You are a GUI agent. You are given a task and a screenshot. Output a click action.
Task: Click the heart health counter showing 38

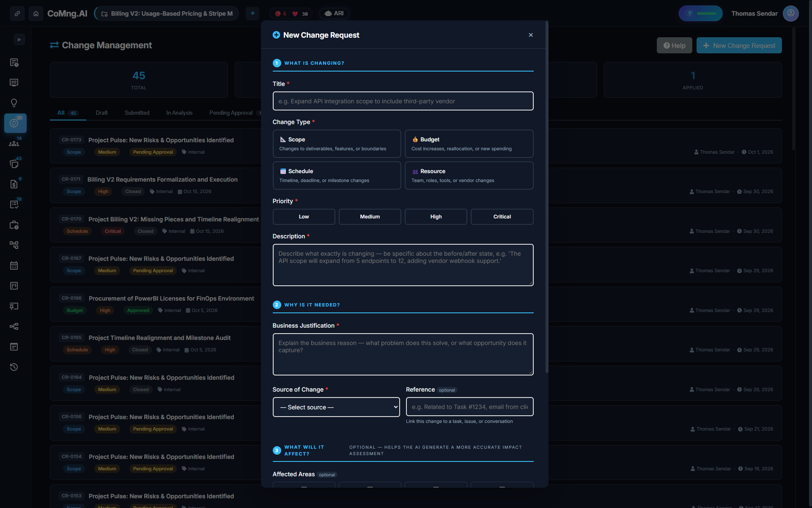[x=300, y=14]
